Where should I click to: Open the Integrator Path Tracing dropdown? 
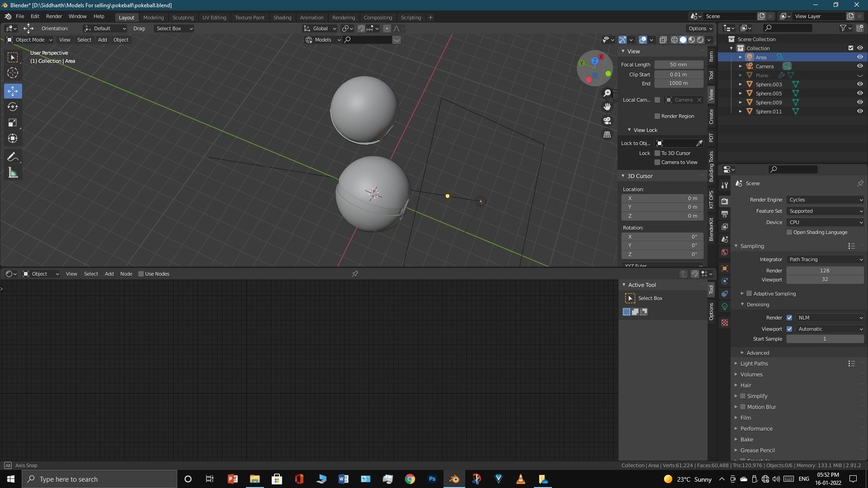pos(825,259)
